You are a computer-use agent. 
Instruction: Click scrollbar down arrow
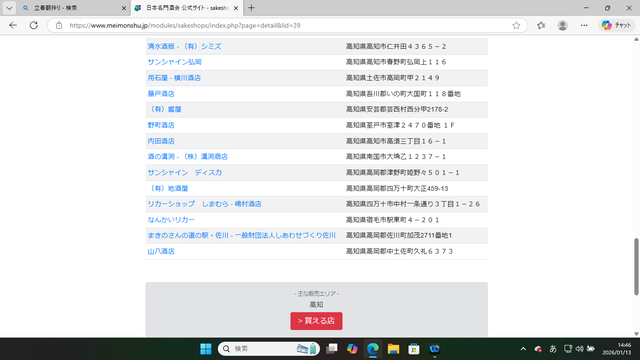(x=636, y=333)
